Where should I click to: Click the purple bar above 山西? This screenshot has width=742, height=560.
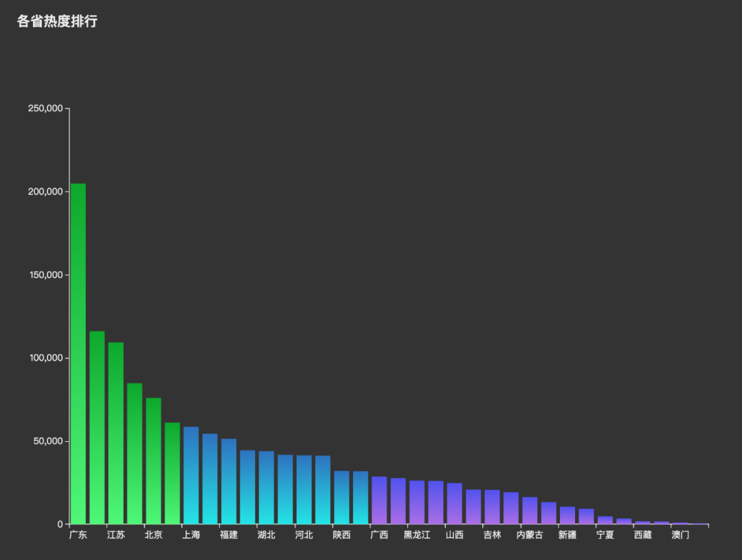coord(454,504)
